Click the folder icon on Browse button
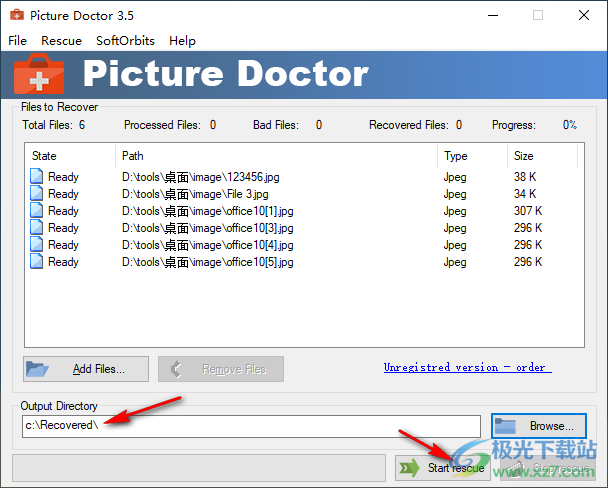608x488 pixels. point(505,426)
